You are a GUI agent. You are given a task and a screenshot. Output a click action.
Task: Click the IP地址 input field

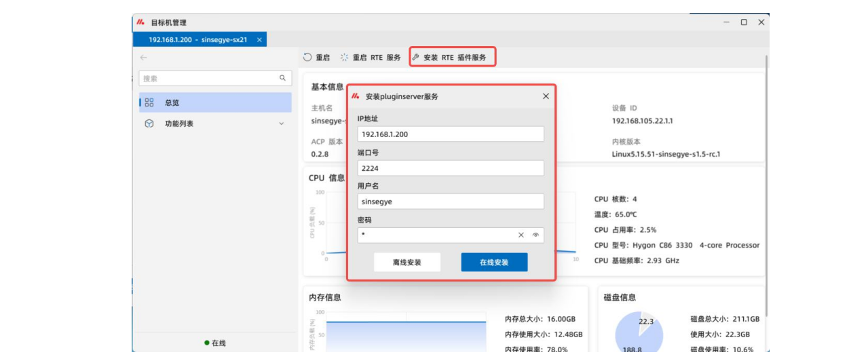(451, 134)
